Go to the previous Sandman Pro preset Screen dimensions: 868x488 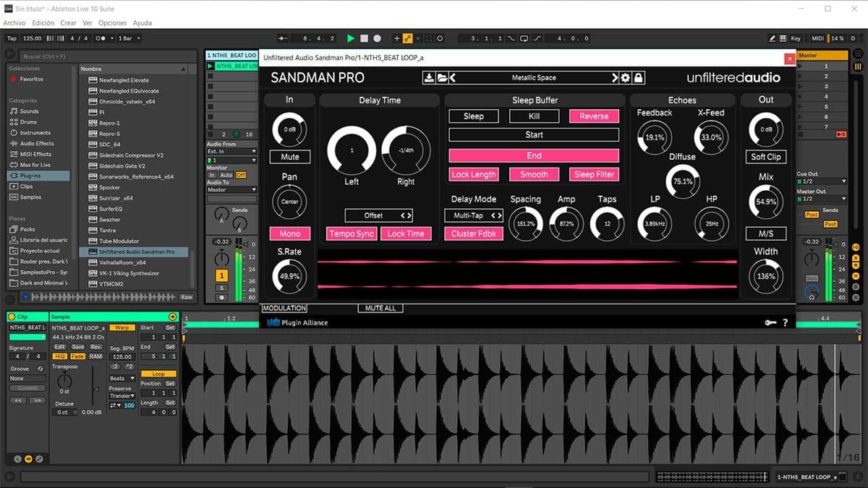(453, 78)
